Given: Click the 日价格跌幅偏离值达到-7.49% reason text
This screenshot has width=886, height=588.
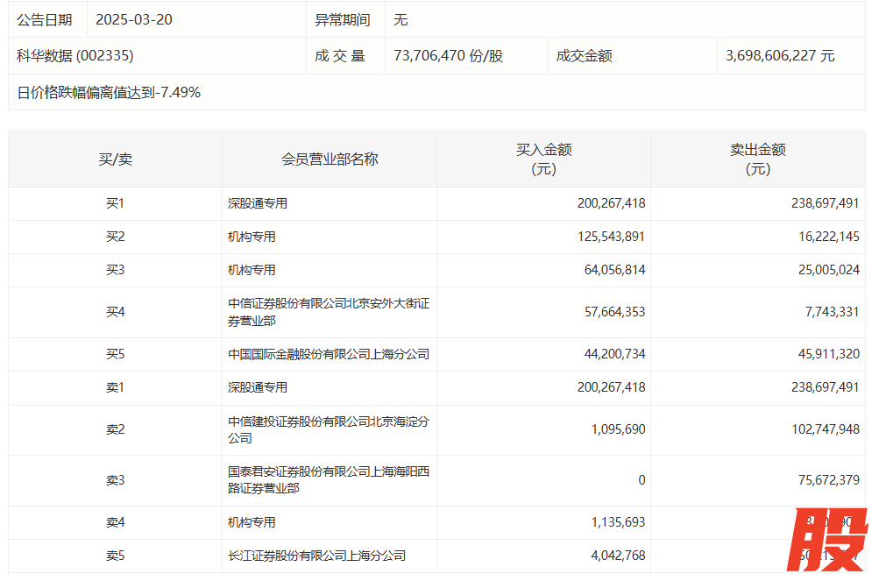Looking at the screenshot, I should pyautogui.click(x=109, y=92).
